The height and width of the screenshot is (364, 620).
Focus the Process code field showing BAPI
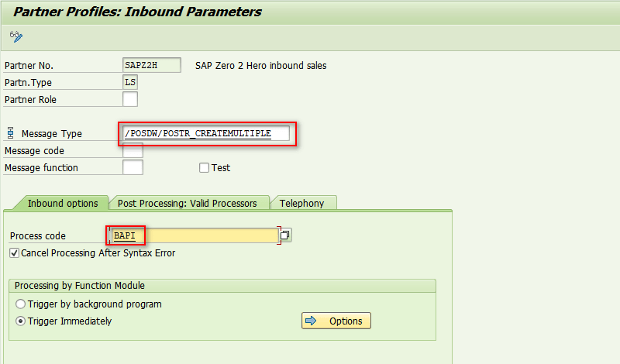click(x=194, y=235)
